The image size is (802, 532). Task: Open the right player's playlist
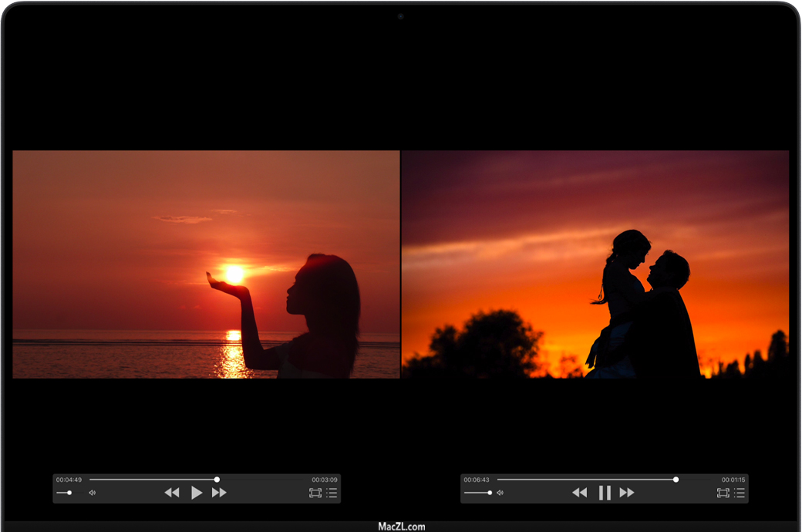tap(740, 493)
